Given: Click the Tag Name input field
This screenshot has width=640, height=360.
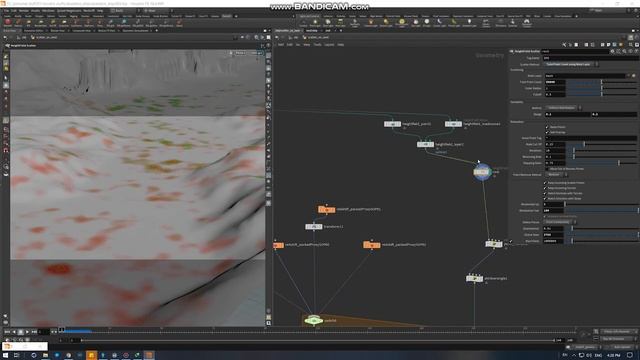Looking at the screenshot, I should coord(590,58).
